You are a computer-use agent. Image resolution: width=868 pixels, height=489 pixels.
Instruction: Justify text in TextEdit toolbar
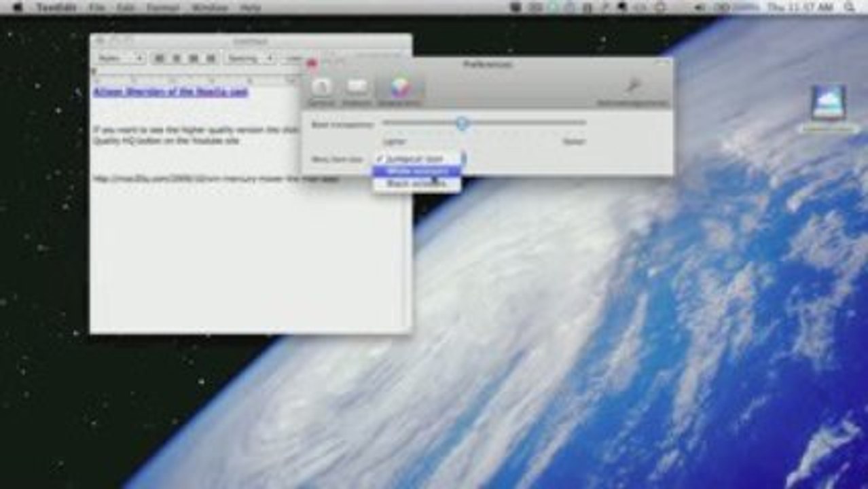point(194,58)
